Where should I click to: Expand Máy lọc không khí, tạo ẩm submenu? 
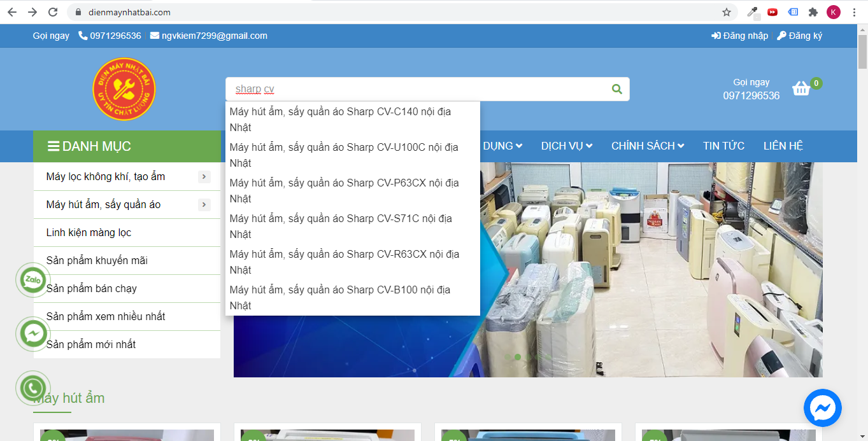(204, 177)
